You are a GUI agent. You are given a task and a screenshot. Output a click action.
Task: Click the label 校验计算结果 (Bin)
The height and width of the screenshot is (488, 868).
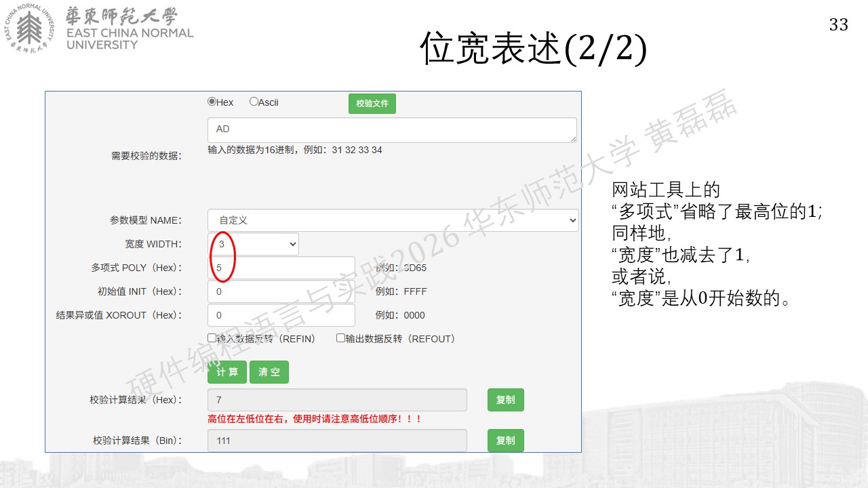(x=138, y=441)
